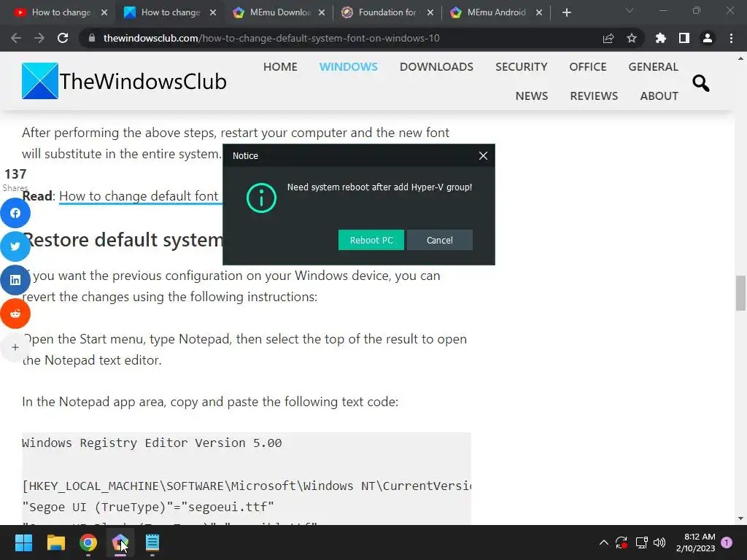Image resolution: width=747 pixels, height=560 pixels.
Task: Close the Notice dialog with X
Action: tap(483, 156)
